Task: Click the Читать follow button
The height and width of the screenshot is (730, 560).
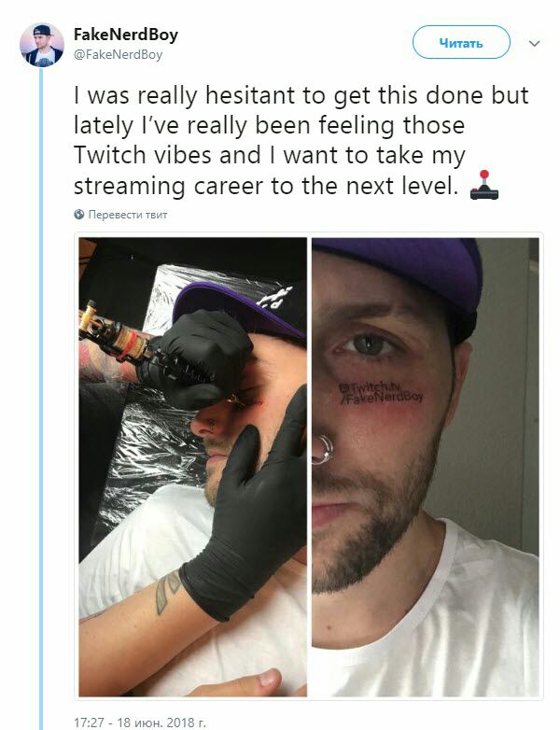Action: click(x=461, y=42)
